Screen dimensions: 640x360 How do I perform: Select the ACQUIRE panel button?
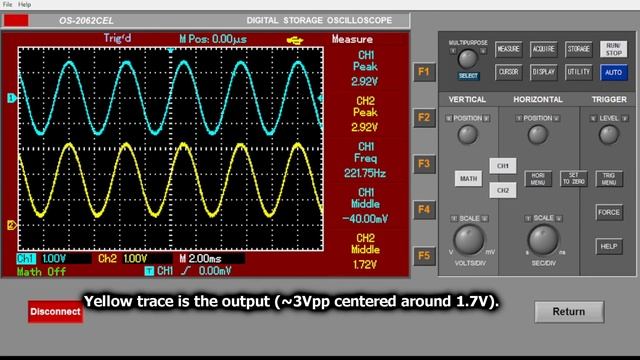tap(544, 49)
